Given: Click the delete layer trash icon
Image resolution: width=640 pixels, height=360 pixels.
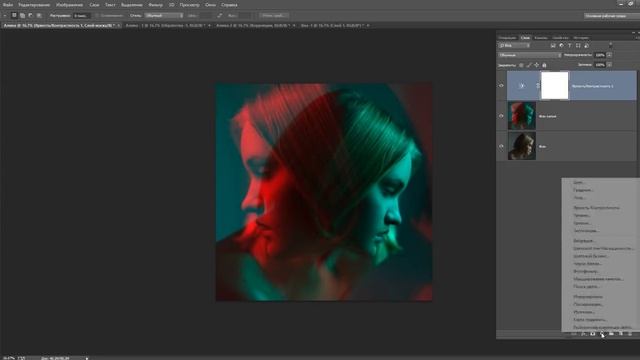Looking at the screenshot, I should (x=630, y=334).
